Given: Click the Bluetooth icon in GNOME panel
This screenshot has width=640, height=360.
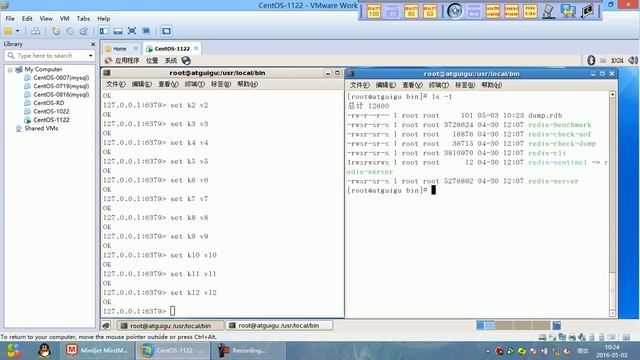Looking at the screenshot, I should [591, 60].
